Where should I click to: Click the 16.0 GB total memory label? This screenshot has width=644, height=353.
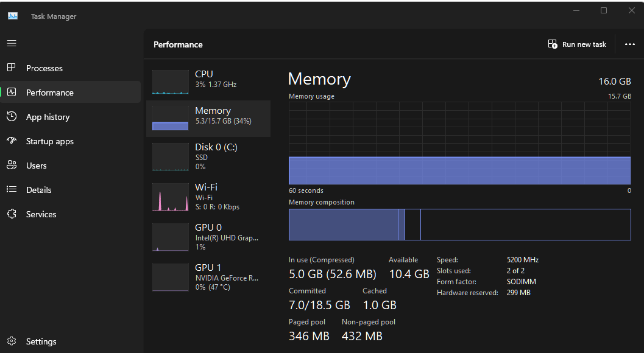click(x=614, y=82)
